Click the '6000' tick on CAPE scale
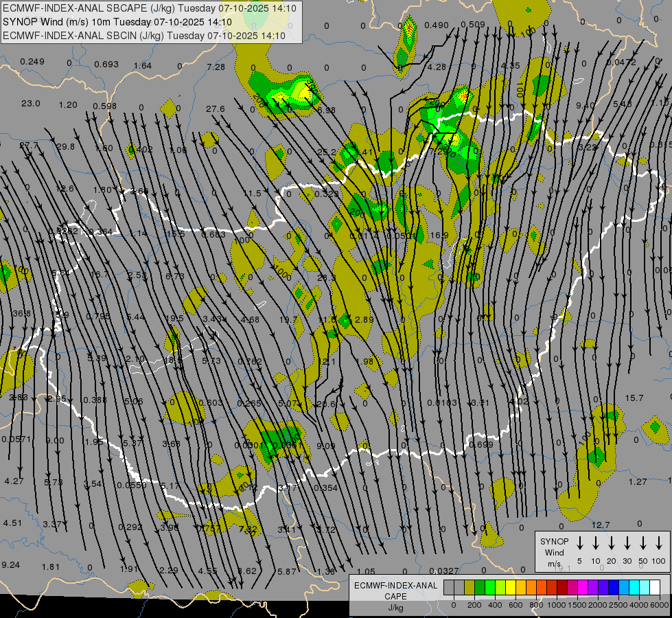The image size is (672, 618). point(660,605)
